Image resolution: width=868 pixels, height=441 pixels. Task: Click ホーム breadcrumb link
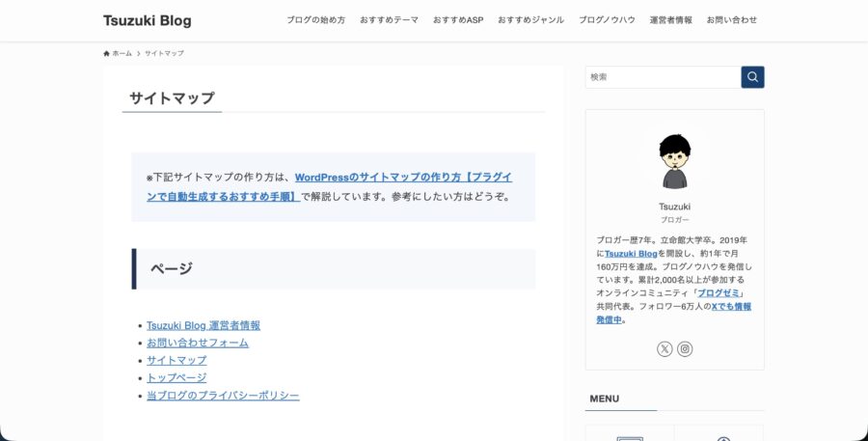pyautogui.click(x=122, y=54)
